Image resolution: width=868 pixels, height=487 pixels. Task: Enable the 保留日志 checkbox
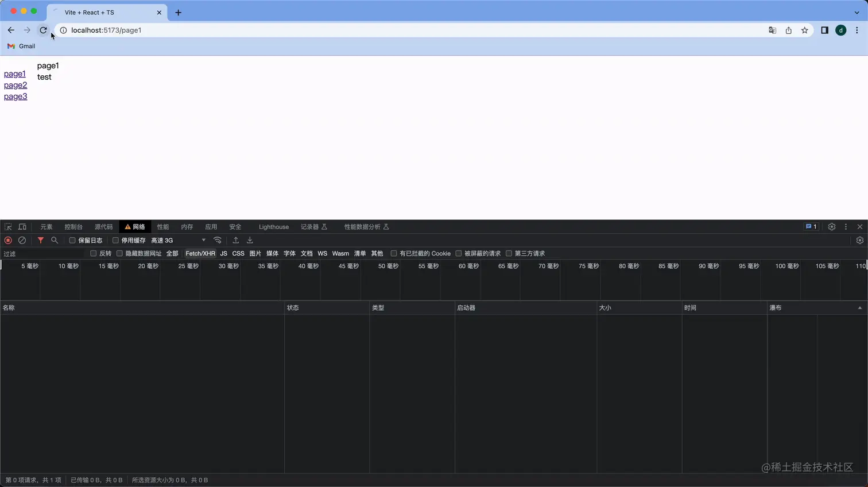pyautogui.click(x=72, y=241)
